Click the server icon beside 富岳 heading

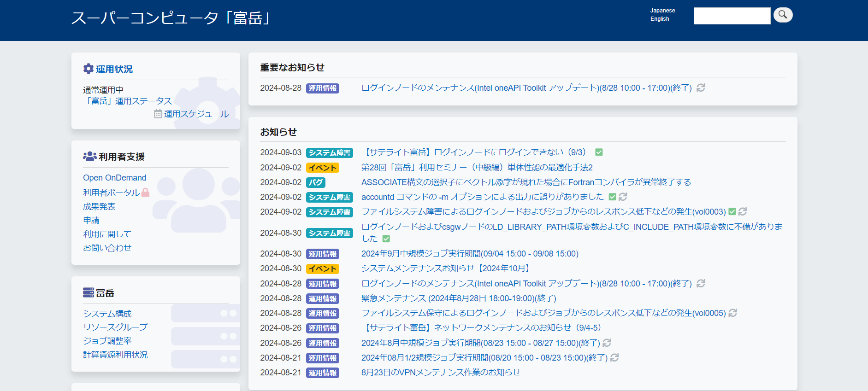88,293
